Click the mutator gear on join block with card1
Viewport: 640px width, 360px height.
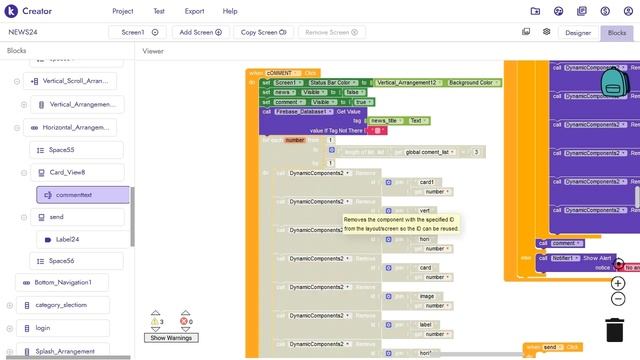pyautogui.click(x=389, y=182)
